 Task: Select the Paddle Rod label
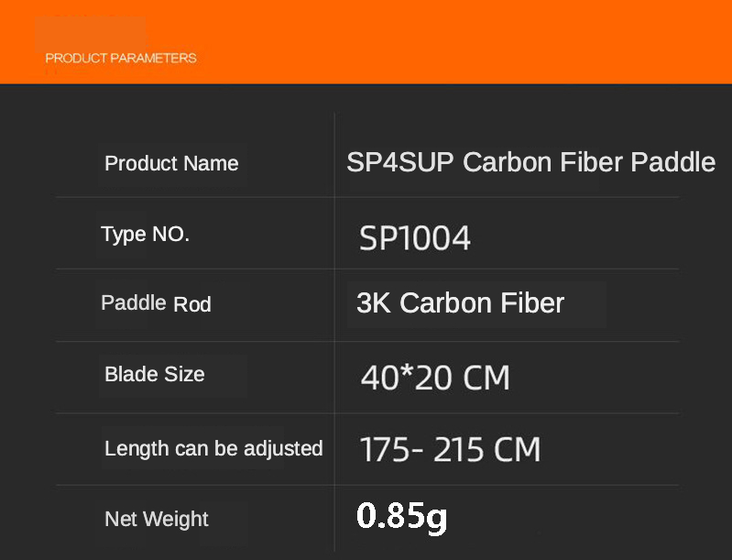pyautogui.click(x=156, y=303)
